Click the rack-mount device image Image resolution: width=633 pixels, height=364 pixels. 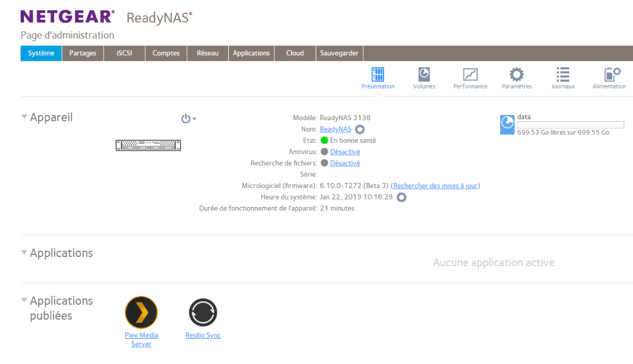click(x=148, y=145)
